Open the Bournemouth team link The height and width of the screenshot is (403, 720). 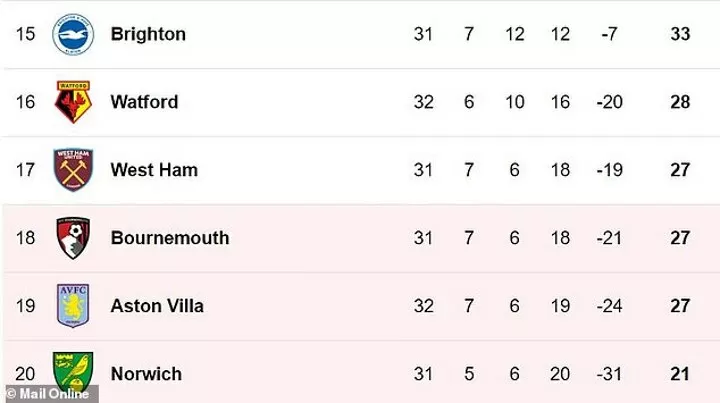click(170, 238)
